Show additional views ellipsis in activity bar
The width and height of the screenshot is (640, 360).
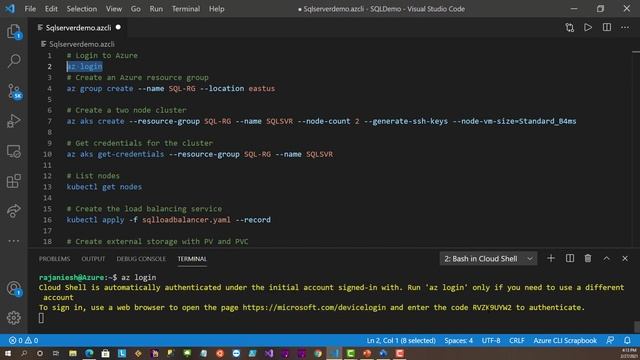pyautogui.click(x=14, y=241)
